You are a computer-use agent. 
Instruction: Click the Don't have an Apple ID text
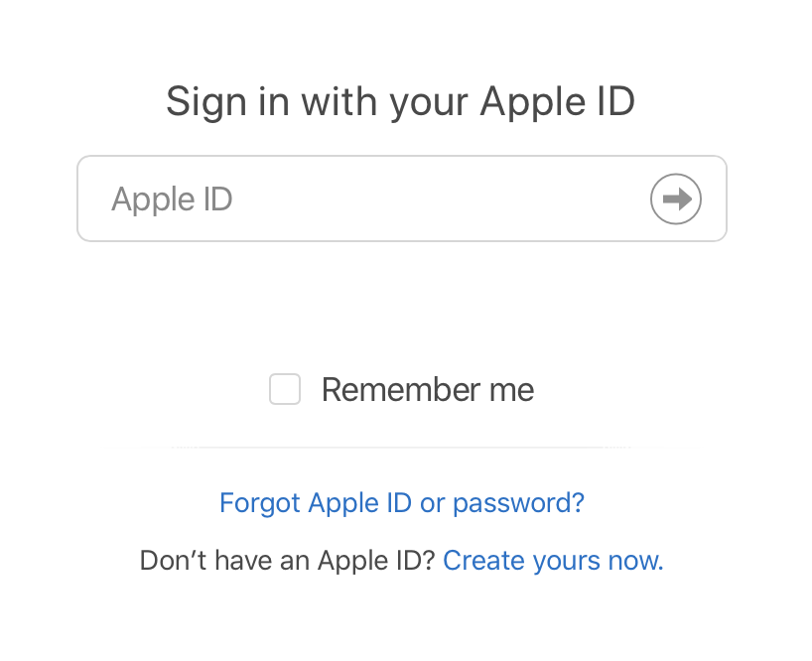coord(288,561)
